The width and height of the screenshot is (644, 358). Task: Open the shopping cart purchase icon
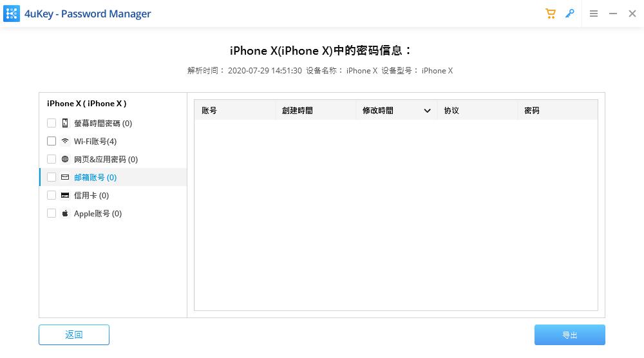(551, 14)
